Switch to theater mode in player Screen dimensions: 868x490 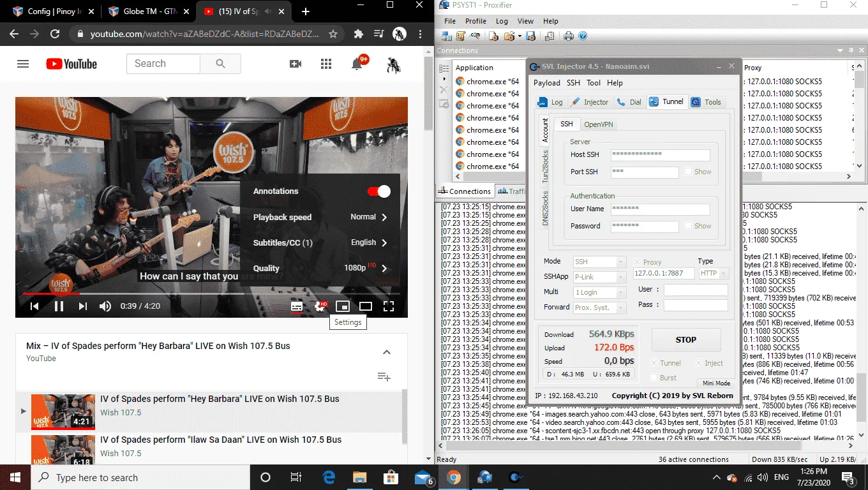[366, 306]
